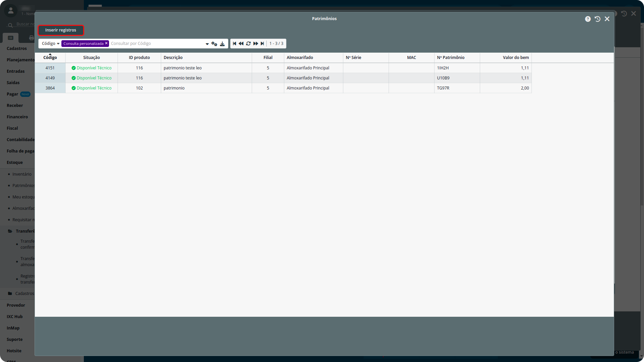Screen dimensions: 644x362
Task: Jump to the first page of records
Action: pos(234,44)
